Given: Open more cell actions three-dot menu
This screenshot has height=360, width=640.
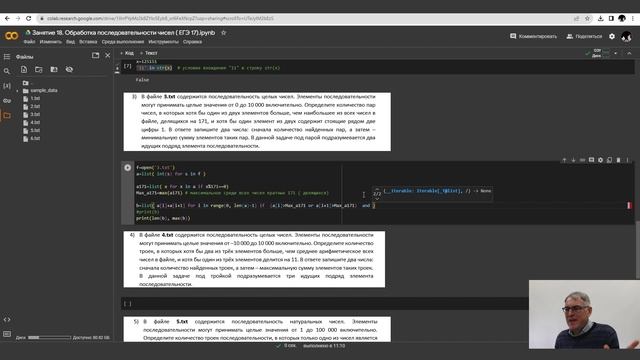Looking at the screenshot, I should [x=627, y=160].
